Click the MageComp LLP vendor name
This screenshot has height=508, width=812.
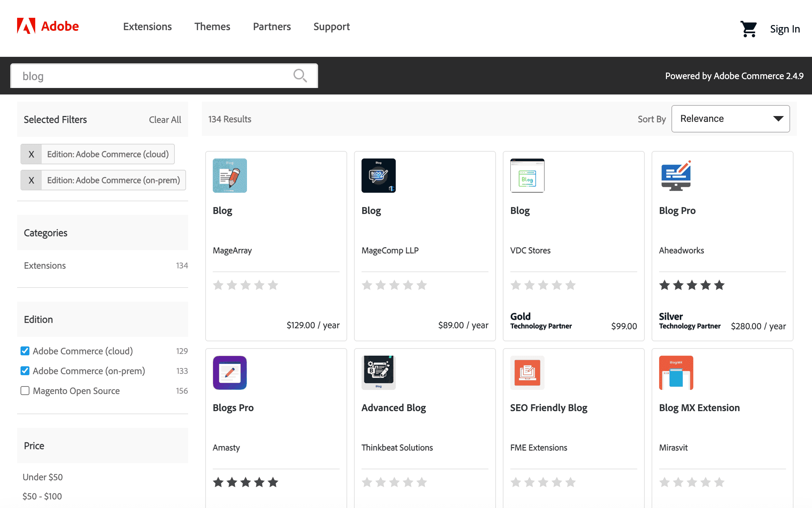point(390,251)
